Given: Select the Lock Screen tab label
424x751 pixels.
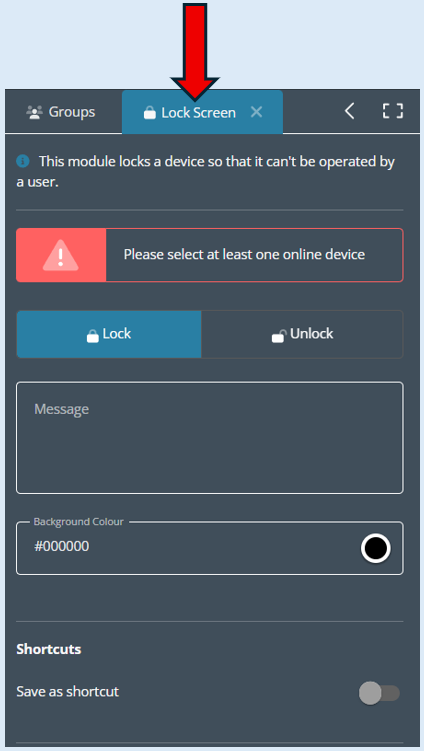Looking at the screenshot, I should pos(198,113).
